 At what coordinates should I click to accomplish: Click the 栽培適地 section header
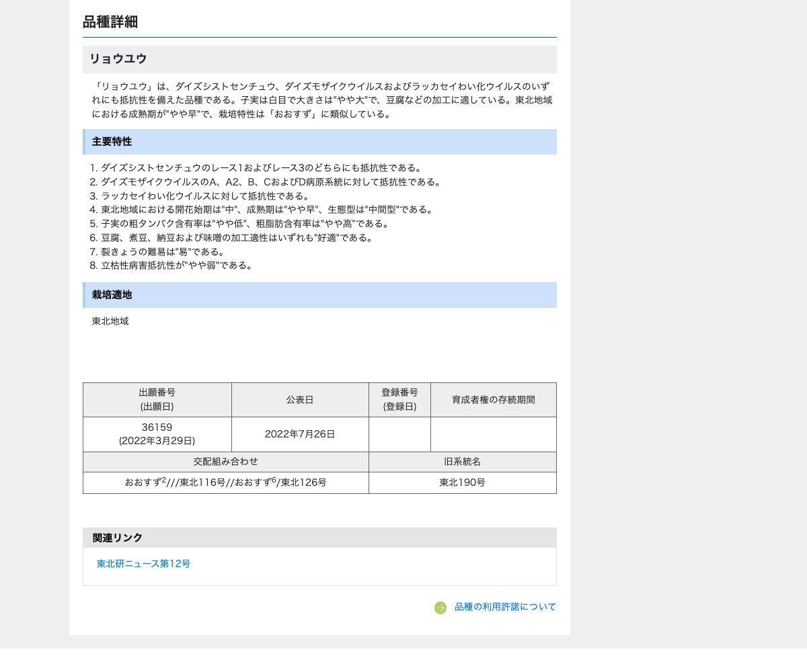112,295
